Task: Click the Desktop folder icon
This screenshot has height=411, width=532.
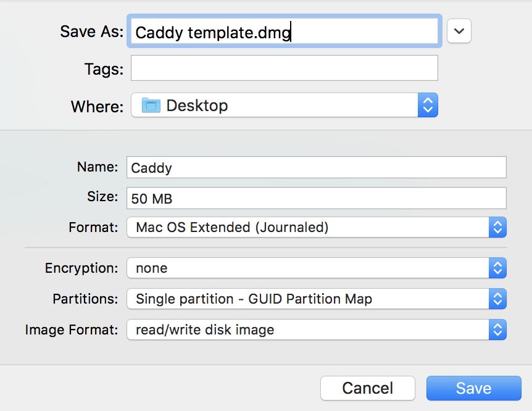Action: pyautogui.click(x=151, y=106)
